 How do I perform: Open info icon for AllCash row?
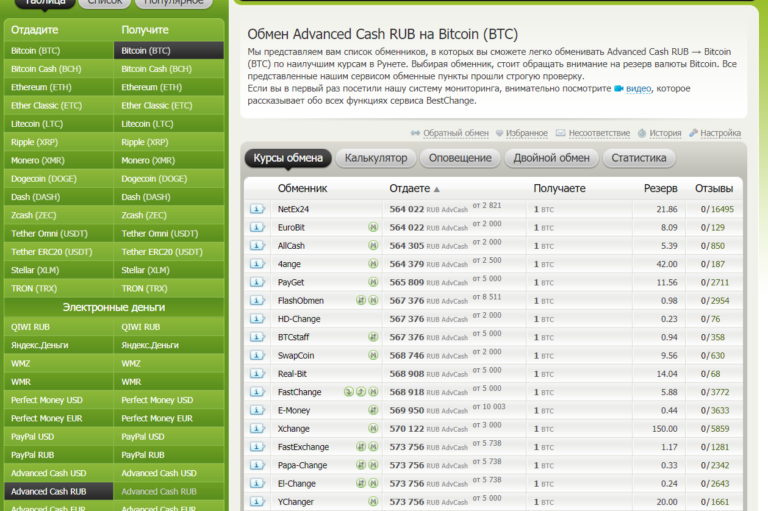point(257,245)
